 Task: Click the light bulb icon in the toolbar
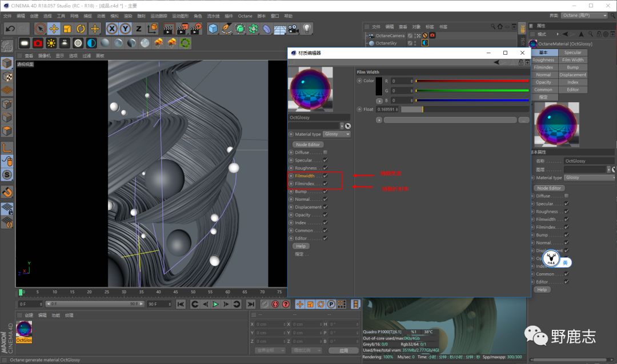(x=307, y=29)
